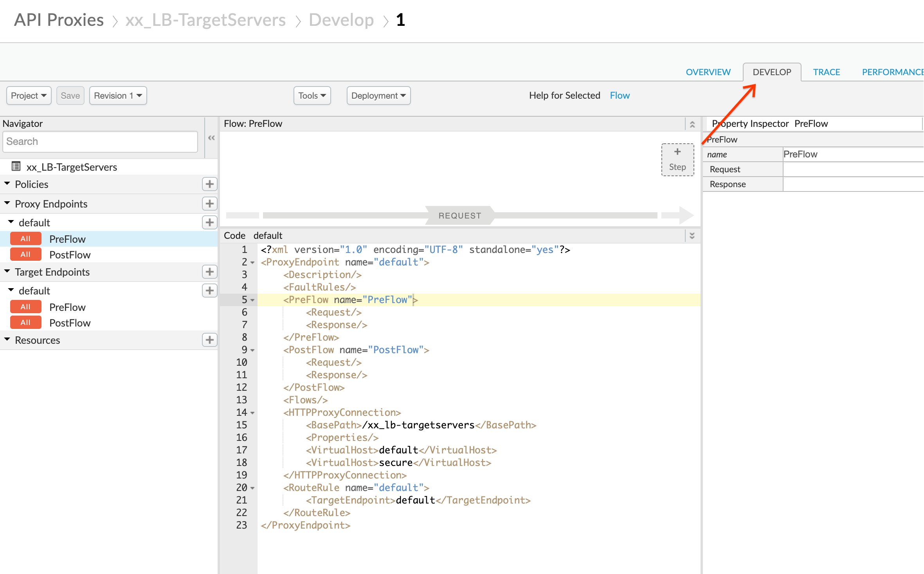Switch to the OVERVIEW tab
The height and width of the screenshot is (574, 924).
tap(708, 72)
